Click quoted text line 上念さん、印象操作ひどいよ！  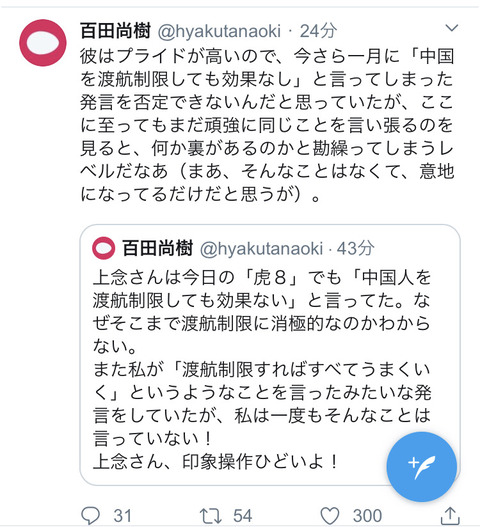pos(216,462)
